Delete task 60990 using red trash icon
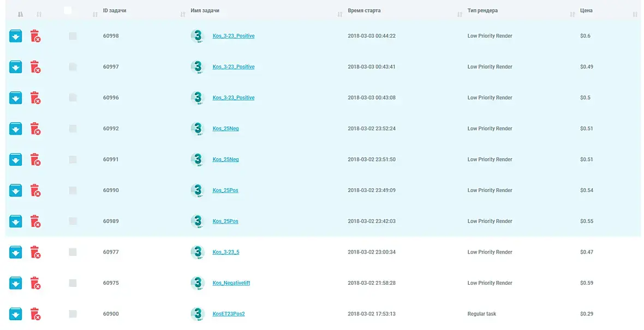The image size is (644, 330). click(x=35, y=190)
